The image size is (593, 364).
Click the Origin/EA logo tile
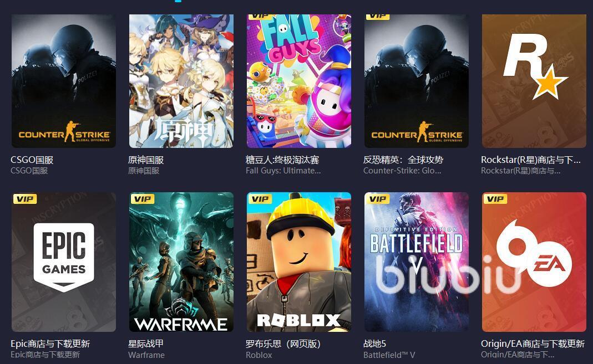[534, 262]
